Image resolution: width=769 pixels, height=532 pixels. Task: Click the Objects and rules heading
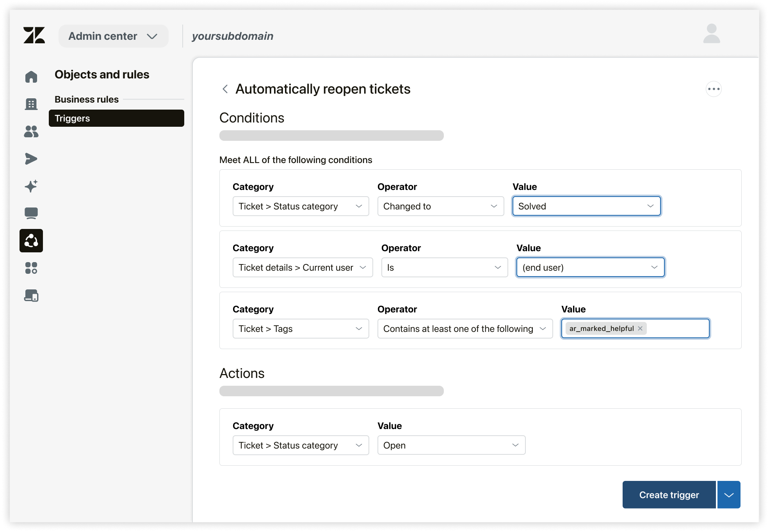pos(102,74)
